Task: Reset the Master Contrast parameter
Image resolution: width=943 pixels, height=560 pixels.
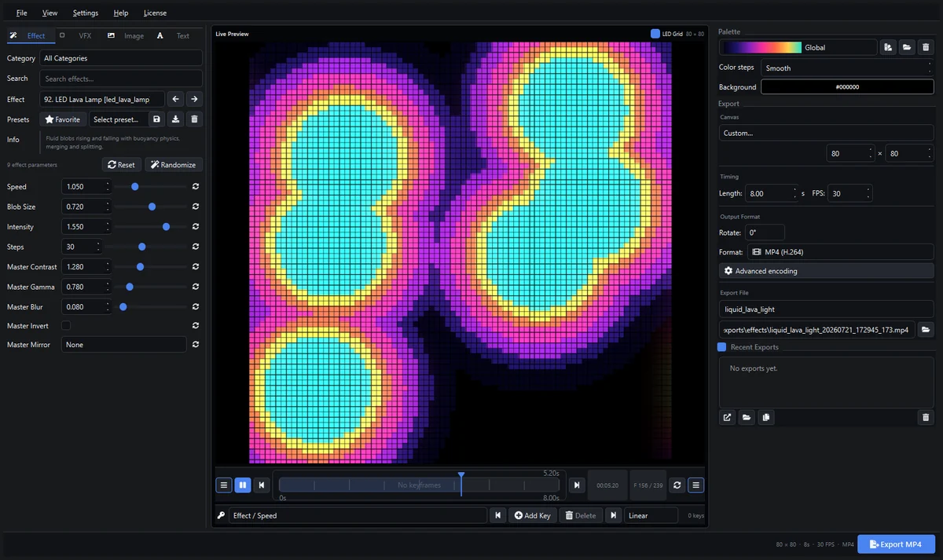Action: pyautogui.click(x=195, y=267)
